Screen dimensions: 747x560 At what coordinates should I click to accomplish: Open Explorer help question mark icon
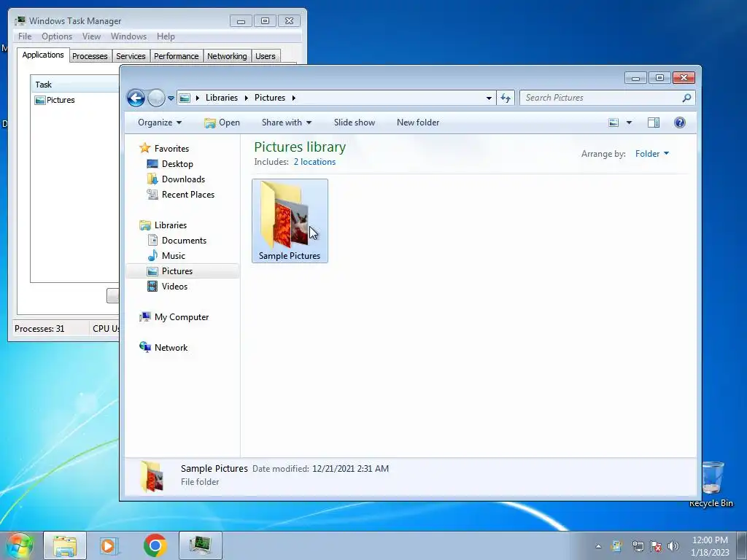click(680, 122)
